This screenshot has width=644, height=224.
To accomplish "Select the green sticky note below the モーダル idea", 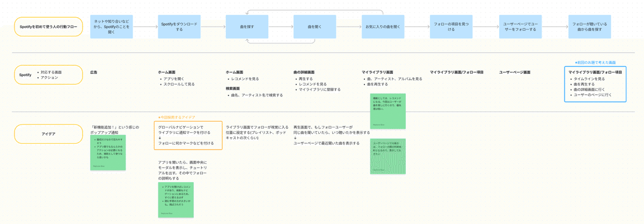I will click(x=175, y=200).
